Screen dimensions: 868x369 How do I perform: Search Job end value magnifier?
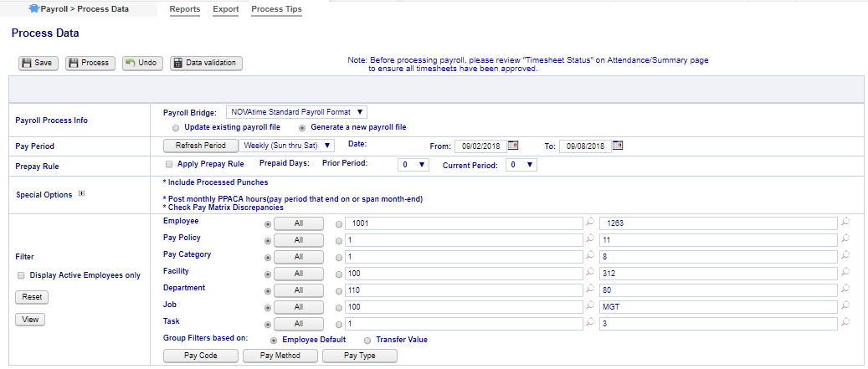coord(845,305)
